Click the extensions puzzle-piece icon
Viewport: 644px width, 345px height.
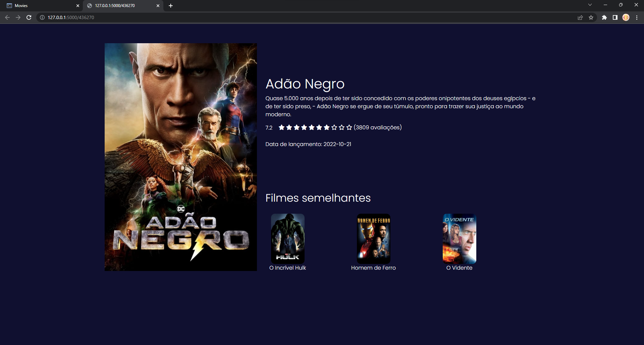[x=605, y=17]
